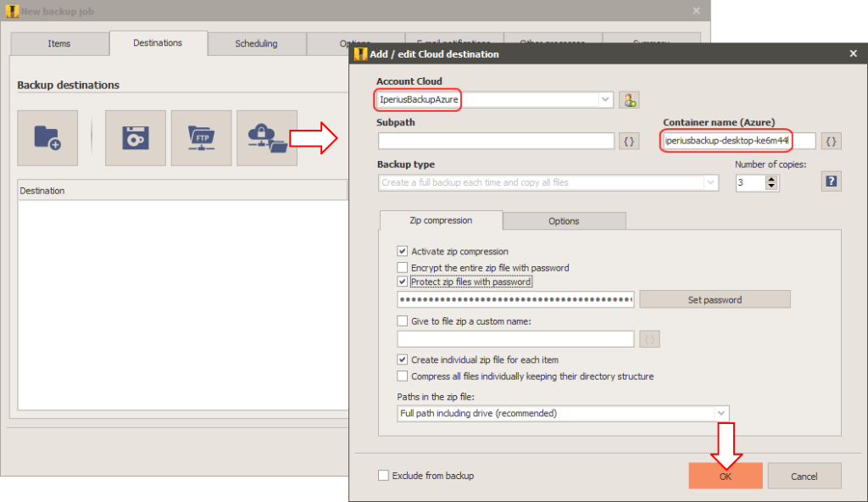The height and width of the screenshot is (502, 868).
Task: Increase number of copies with up arrow
Action: pos(771,179)
